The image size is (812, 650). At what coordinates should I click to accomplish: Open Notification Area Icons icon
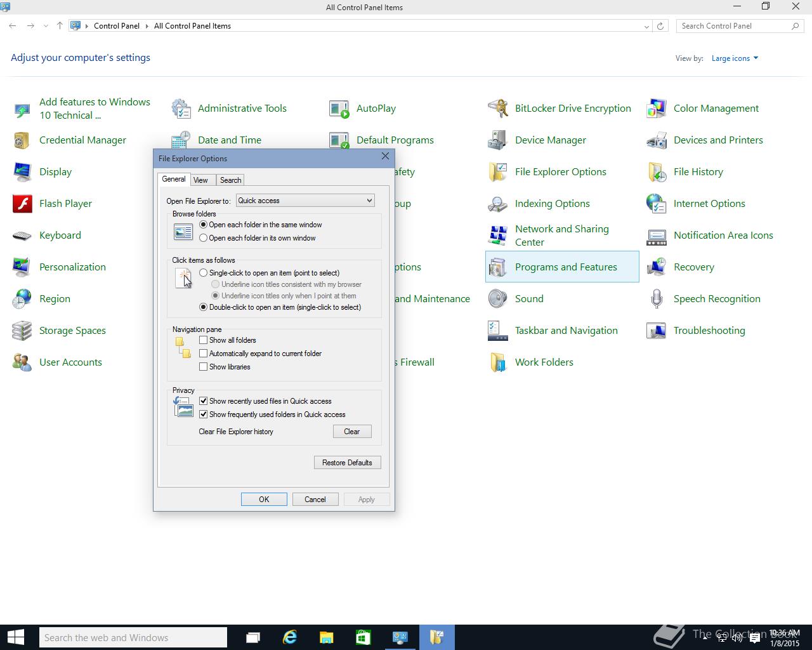click(657, 235)
